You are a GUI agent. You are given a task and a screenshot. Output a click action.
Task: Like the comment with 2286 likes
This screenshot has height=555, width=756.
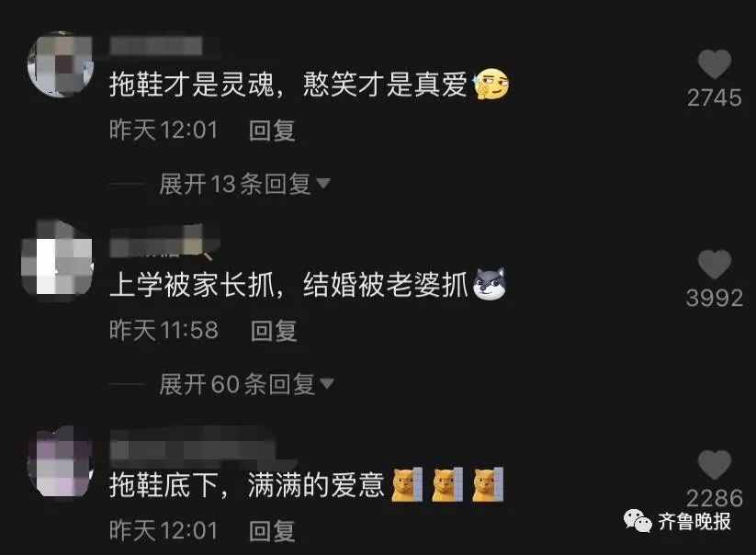(x=714, y=465)
